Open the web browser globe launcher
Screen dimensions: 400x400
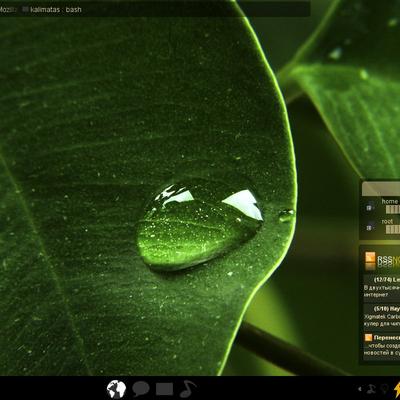(116, 389)
